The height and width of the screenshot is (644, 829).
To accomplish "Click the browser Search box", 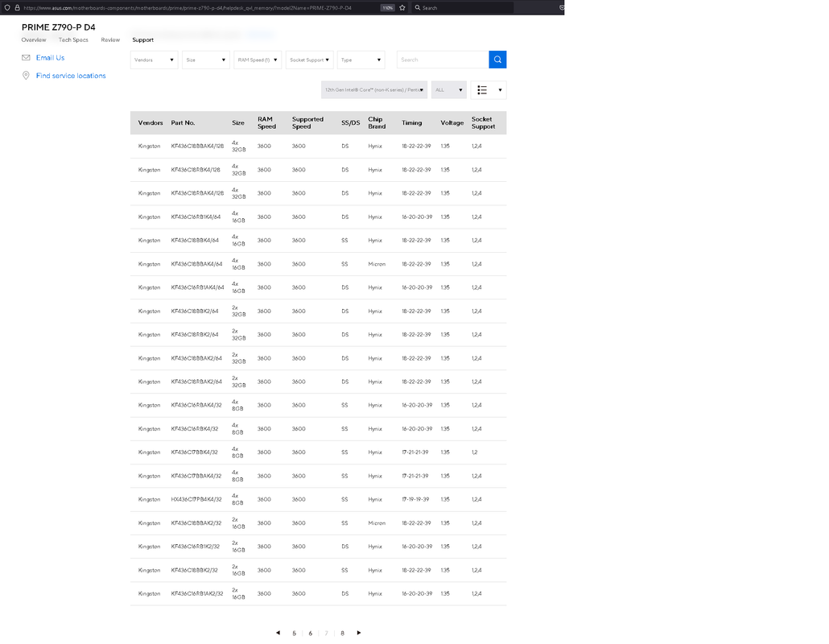I will tap(463, 8).
